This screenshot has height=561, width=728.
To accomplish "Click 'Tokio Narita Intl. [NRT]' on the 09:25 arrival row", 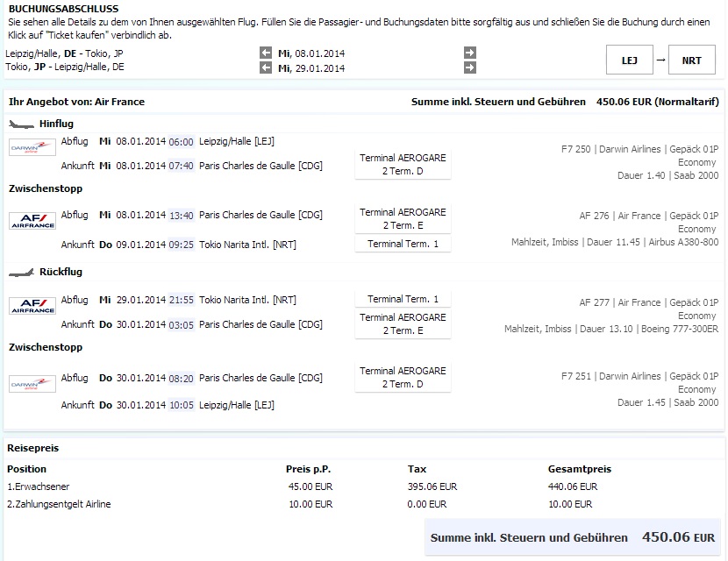I will click(x=247, y=245).
